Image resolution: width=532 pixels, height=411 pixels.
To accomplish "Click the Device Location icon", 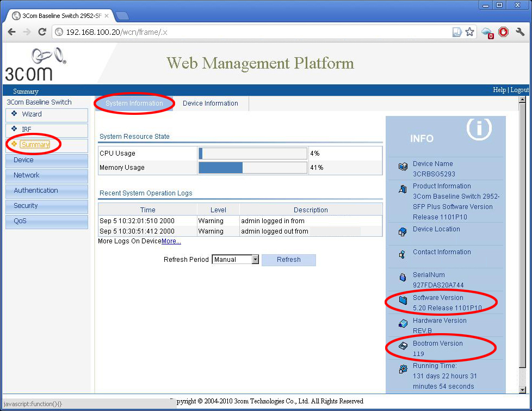I will (403, 232).
